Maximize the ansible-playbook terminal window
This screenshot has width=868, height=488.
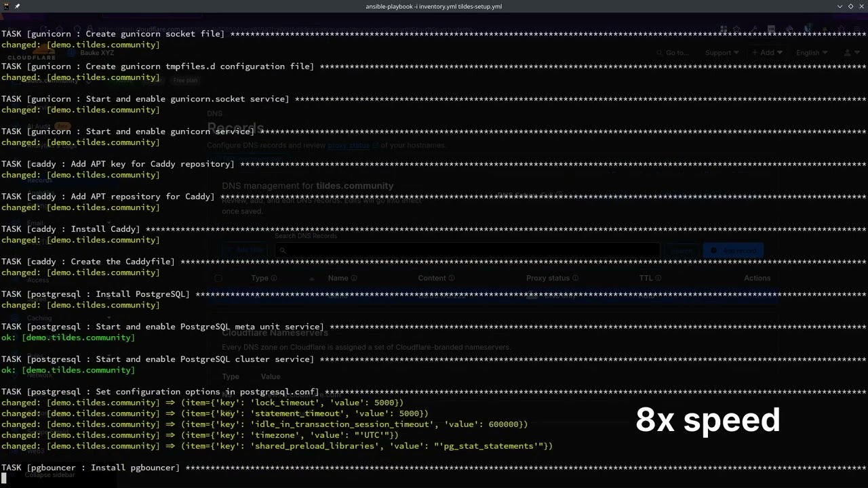click(x=851, y=6)
